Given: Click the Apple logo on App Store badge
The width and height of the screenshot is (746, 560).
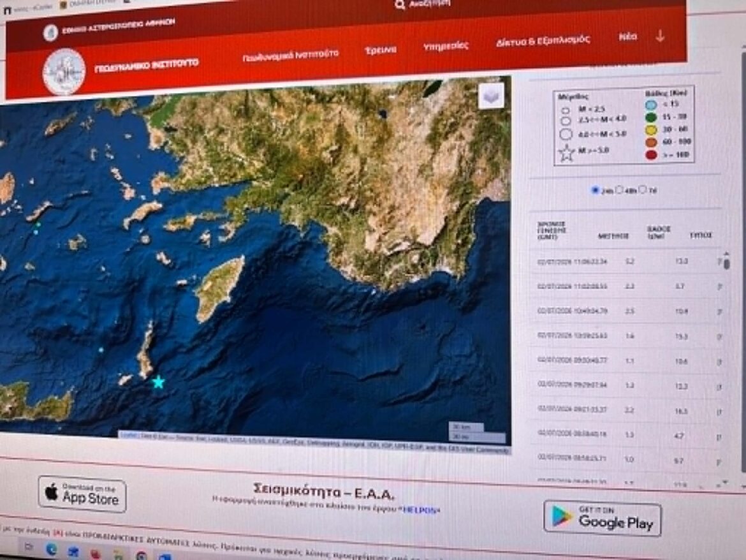Looking at the screenshot, I should pos(52,492).
